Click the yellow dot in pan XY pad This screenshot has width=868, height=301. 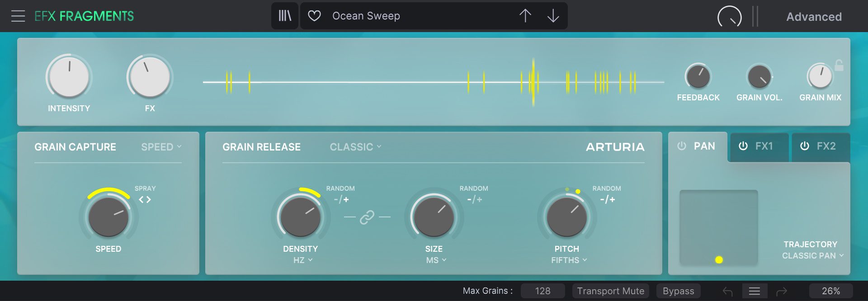point(719,260)
